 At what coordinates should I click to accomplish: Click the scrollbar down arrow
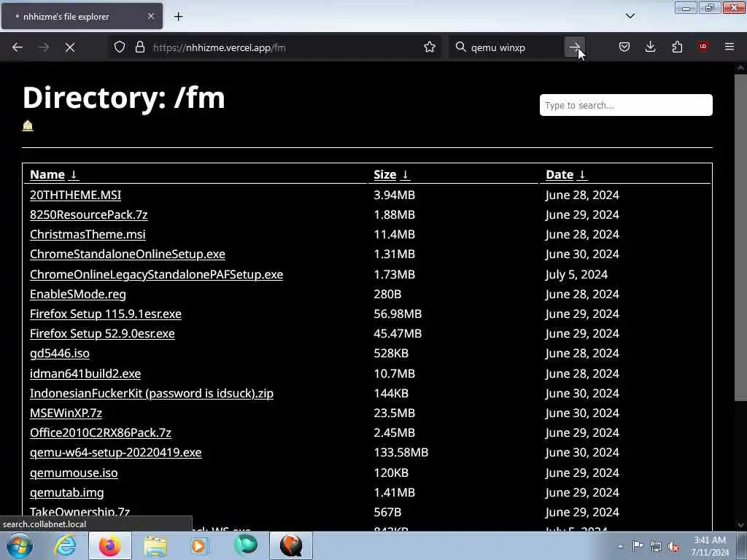(x=740, y=525)
